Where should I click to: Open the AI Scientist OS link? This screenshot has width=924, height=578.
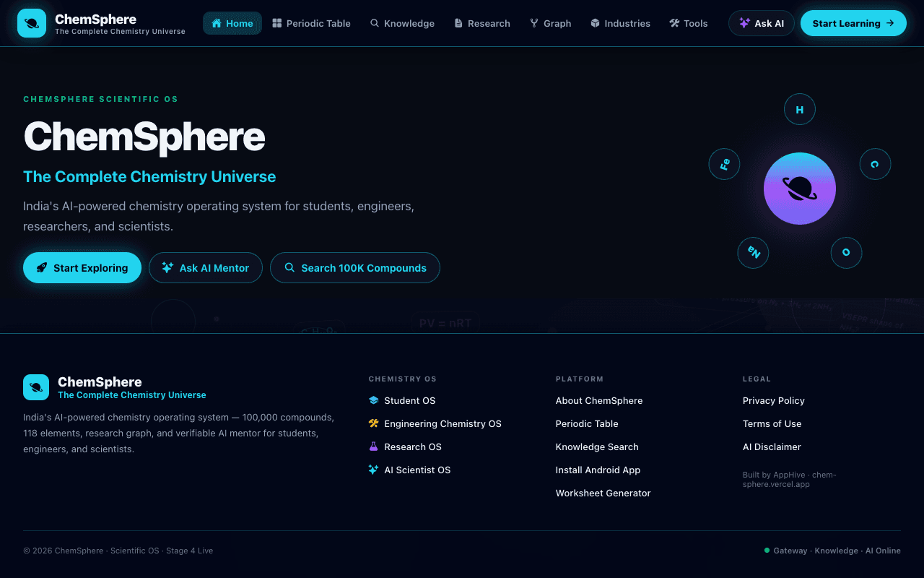tap(409, 470)
